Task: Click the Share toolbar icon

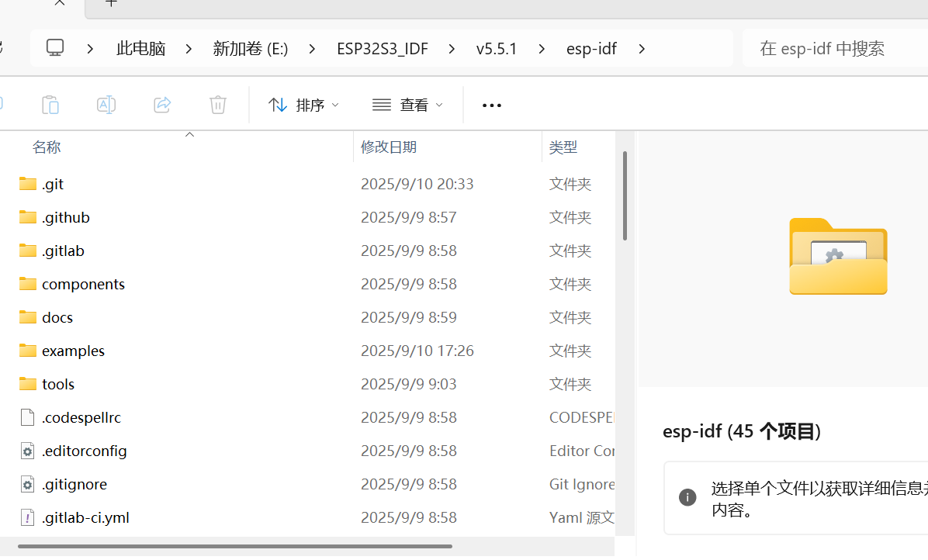Action: coord(162,105)
